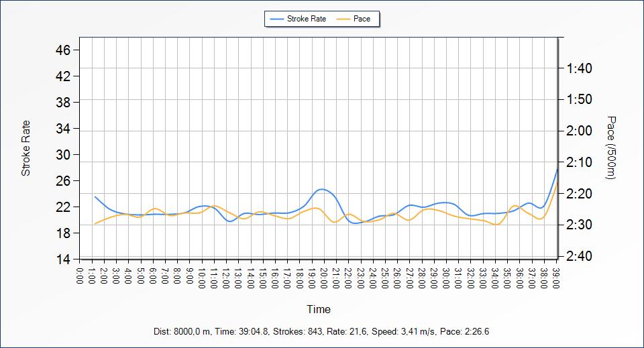This screenshot has width=644, height=348.
Task: Click the blue Stroke Rate legend line
Action: pos(277,19)
